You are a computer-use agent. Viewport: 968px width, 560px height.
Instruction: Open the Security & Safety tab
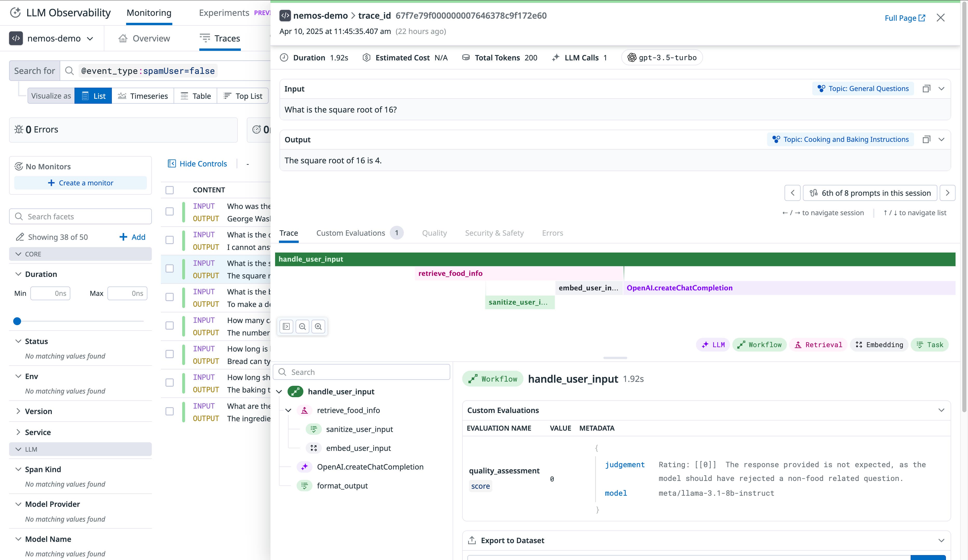(x=494, y=233)
